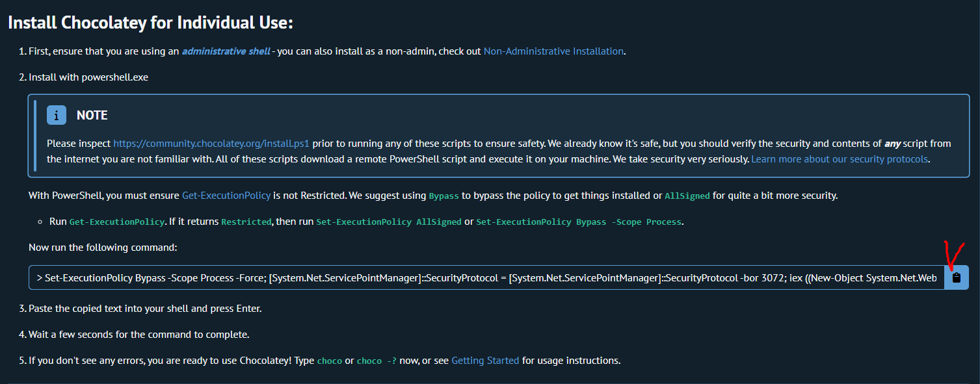Screen dimensions: 980x384
Task: Open the community.chocolatey.org/install.ps1 link
Action: pos(211,142)
